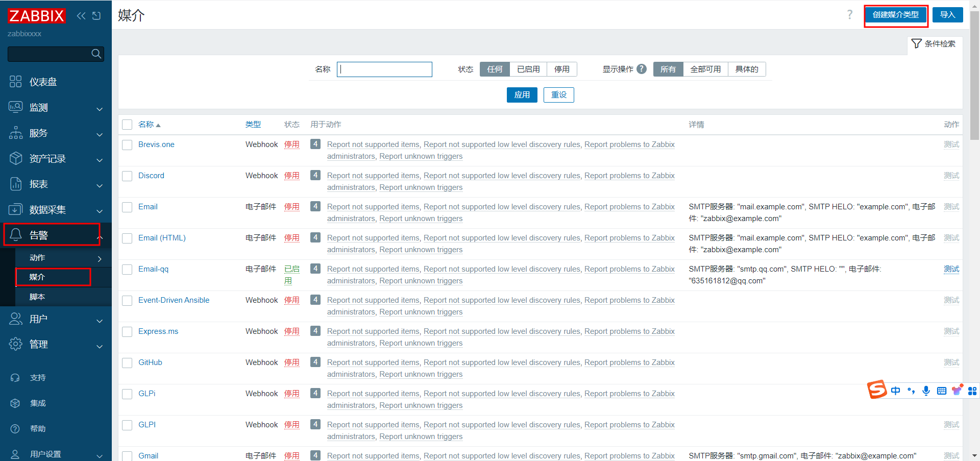Screen dimensions: 980x461
Task: Click the page vertical scrollbar
Action: [x=974, y=76]
